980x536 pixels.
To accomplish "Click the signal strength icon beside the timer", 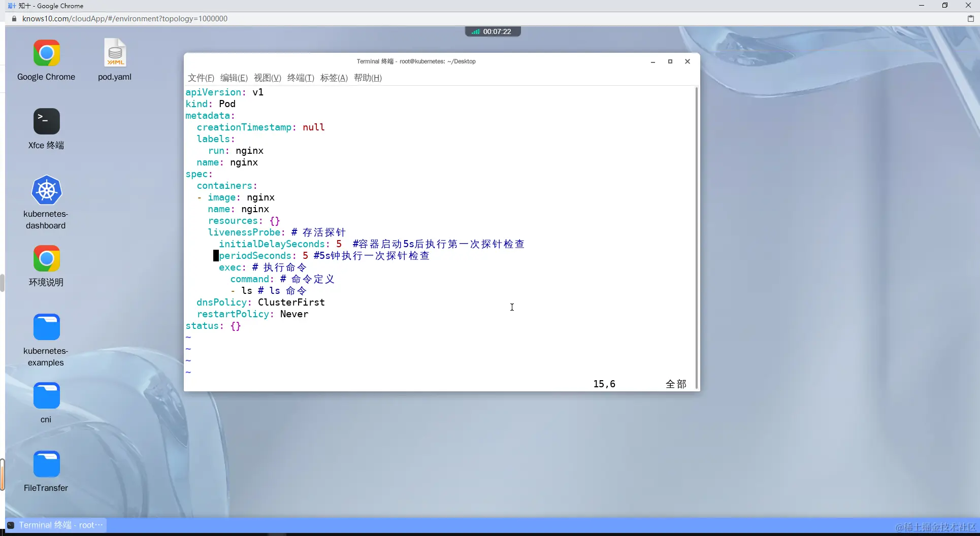I will (475, 31).
